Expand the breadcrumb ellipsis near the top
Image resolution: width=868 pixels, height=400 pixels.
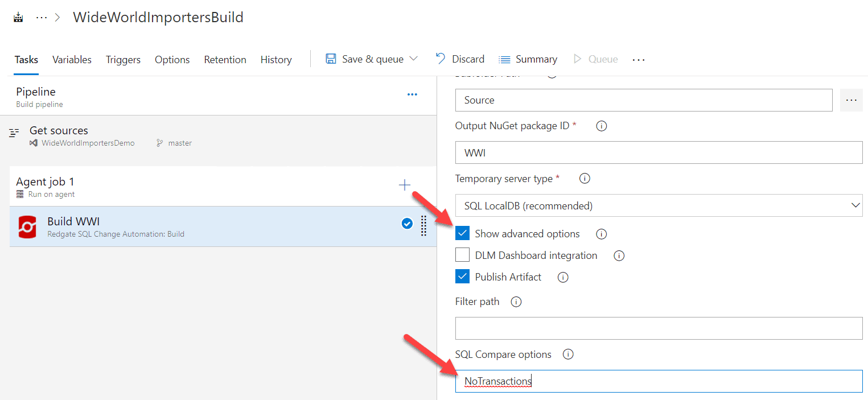pyautogui.click(x=41, y=17)
